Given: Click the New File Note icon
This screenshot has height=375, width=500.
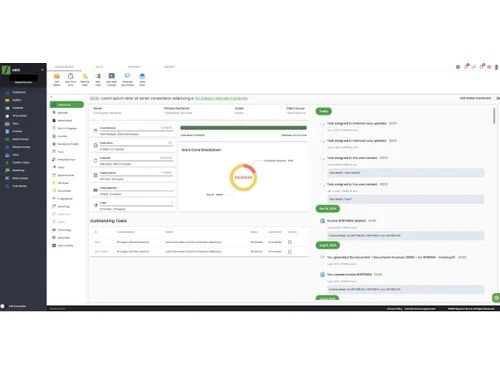Looking at the screenshot, I should (85, 76).
